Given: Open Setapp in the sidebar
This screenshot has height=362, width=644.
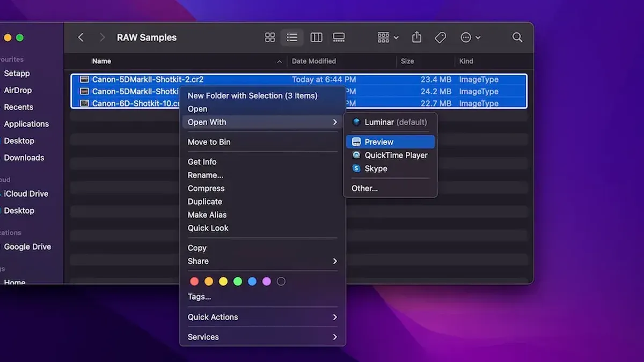Looking at the screenshot, I should (17, 73).
